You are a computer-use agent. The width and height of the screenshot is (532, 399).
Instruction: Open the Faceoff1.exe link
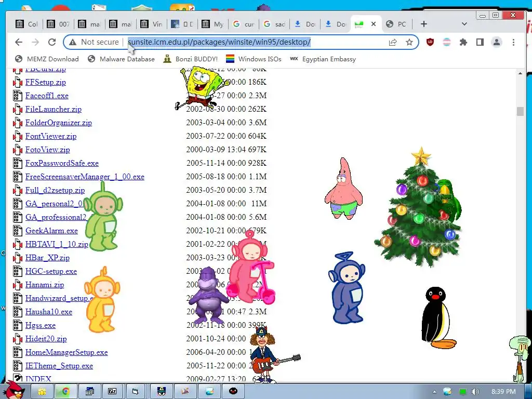tap(47, 96)
